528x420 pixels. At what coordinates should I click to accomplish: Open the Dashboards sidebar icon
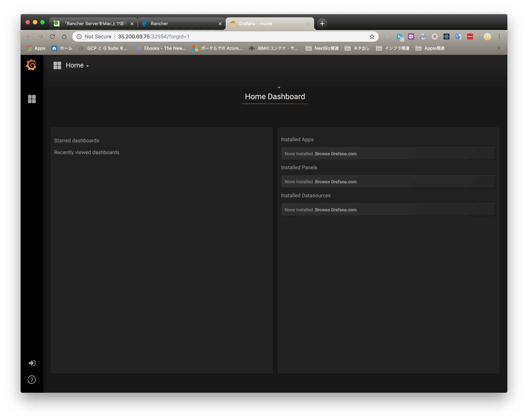[32, 99]
